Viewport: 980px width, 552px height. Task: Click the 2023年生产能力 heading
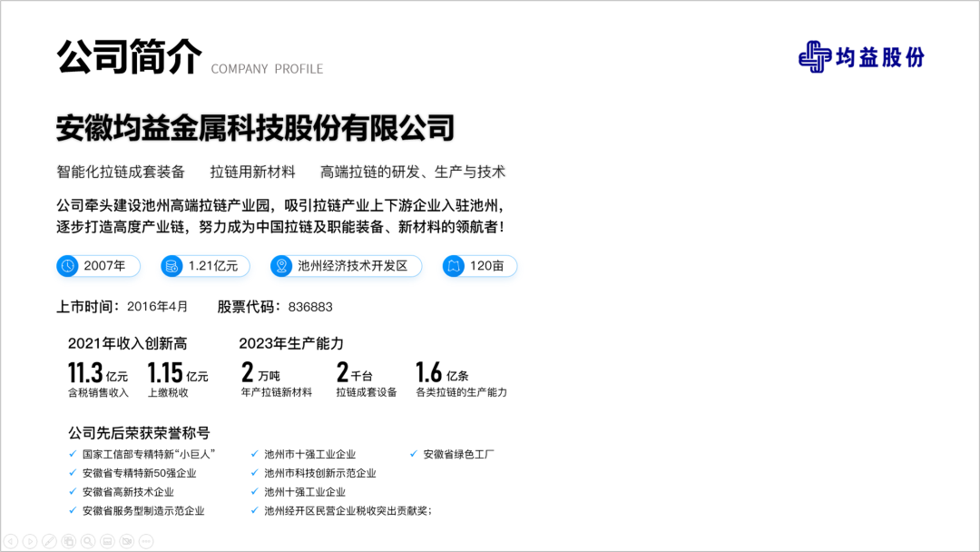(x=291, y=343)
